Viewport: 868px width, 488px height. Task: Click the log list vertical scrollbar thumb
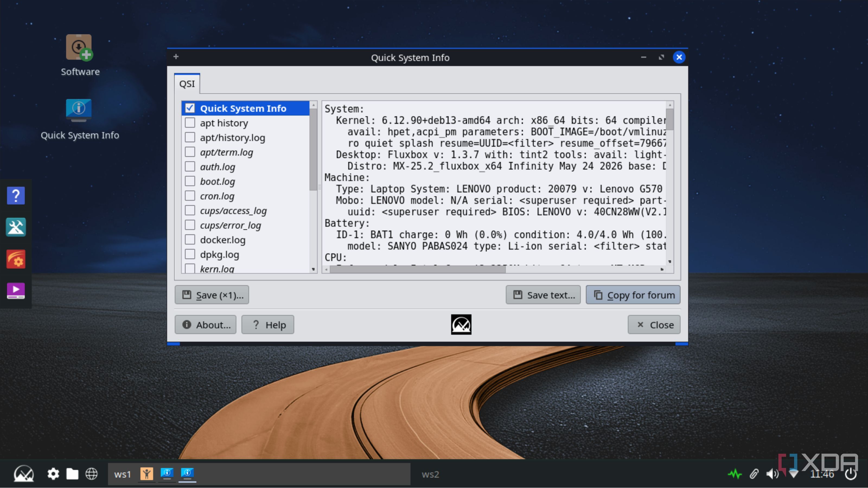point(313,150)
